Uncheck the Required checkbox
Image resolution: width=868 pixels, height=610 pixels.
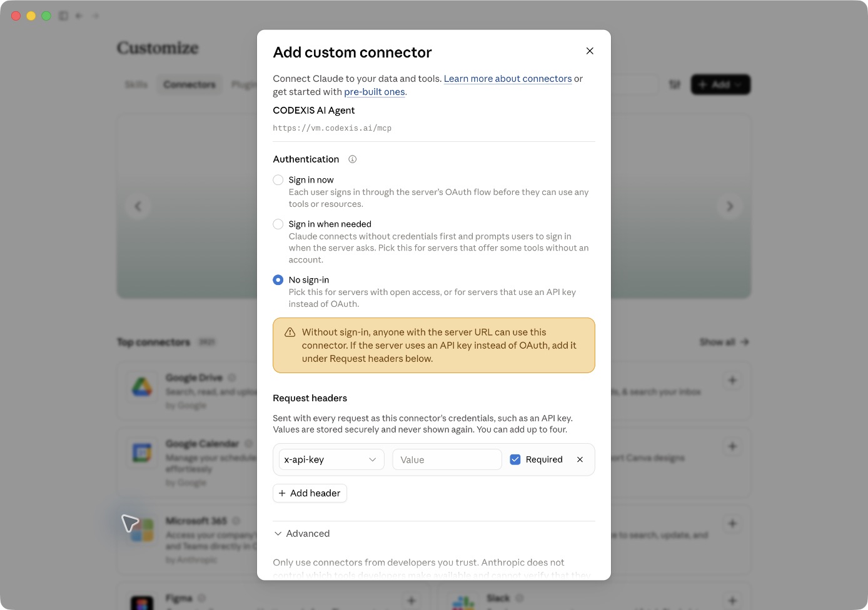coord(515,459)
